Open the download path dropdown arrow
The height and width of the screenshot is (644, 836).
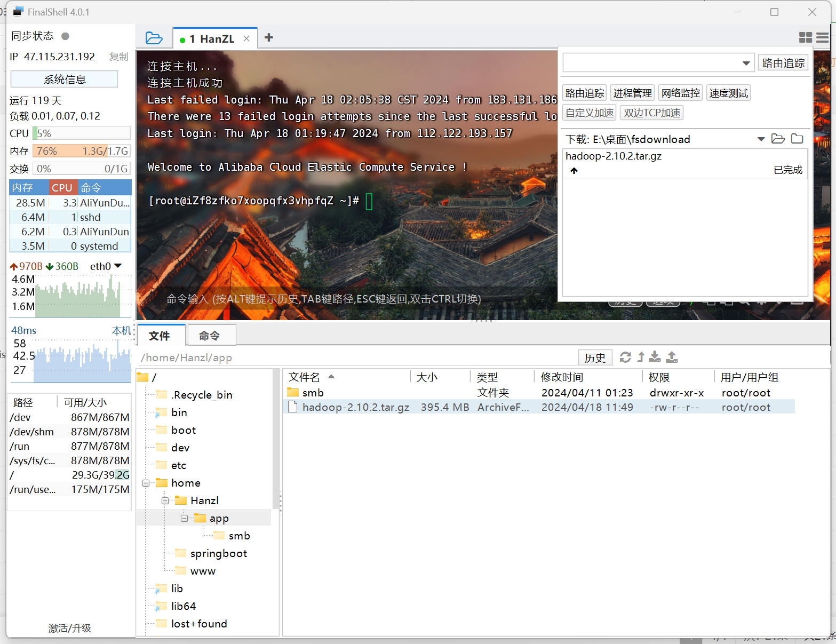[x=761, y=139]
